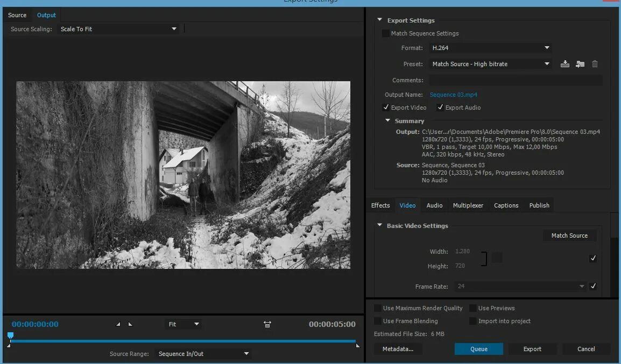The image size is (621, 364).
Task: Click the Import Preset folder icon
Action: click(x=580, y=64)
